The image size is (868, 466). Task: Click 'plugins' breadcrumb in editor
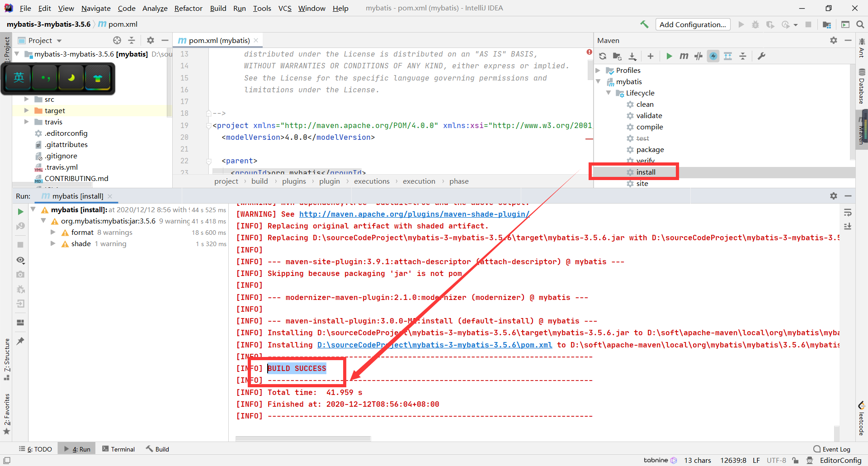tap(294, 181)
